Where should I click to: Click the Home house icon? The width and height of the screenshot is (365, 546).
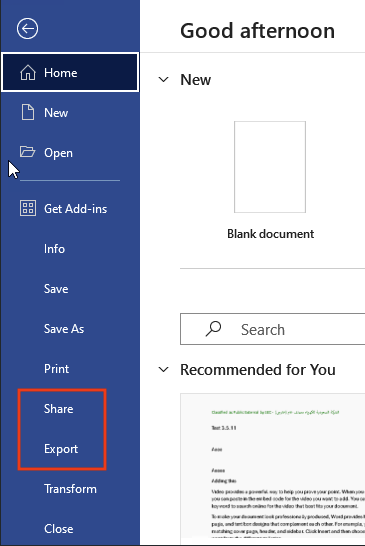pos(28,72)
